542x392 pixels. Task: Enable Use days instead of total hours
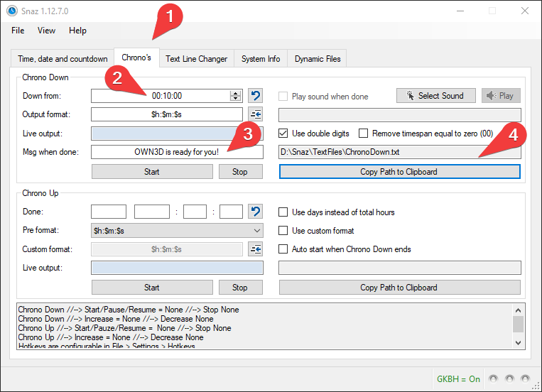[283, 212]
